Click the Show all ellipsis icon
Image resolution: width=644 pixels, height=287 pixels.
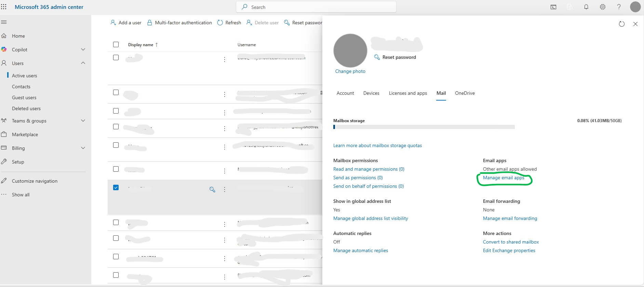pos(4,194)
